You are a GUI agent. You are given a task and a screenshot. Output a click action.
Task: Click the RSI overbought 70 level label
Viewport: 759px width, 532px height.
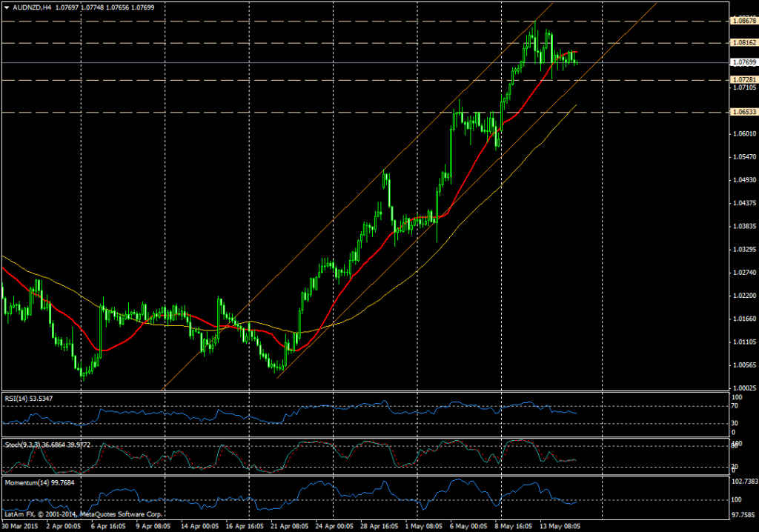[x=734, y=407]
